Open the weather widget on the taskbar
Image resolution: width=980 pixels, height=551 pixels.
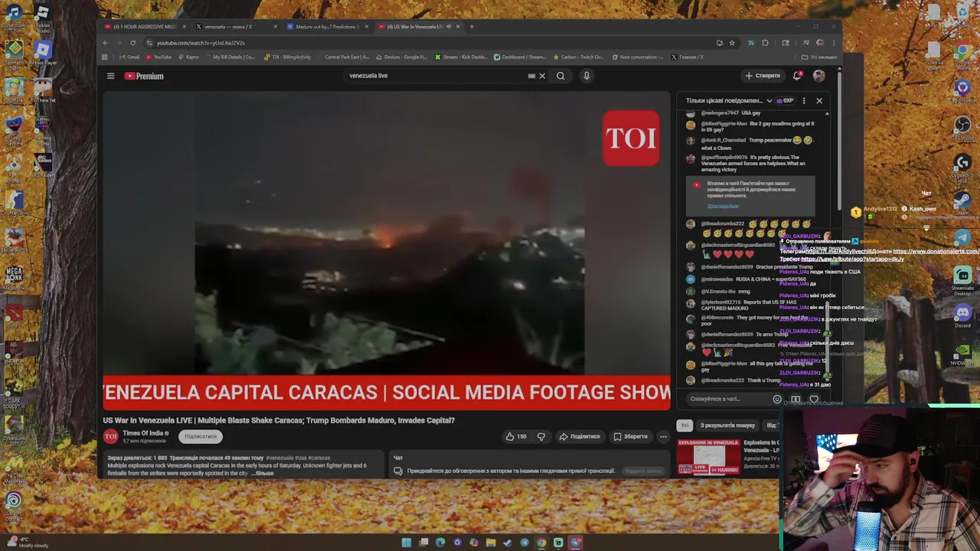tap(27, 543)
